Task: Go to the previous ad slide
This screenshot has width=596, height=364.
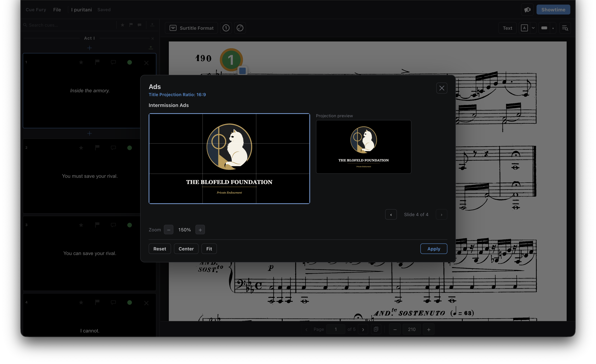Action: click(x=391, y=214)
